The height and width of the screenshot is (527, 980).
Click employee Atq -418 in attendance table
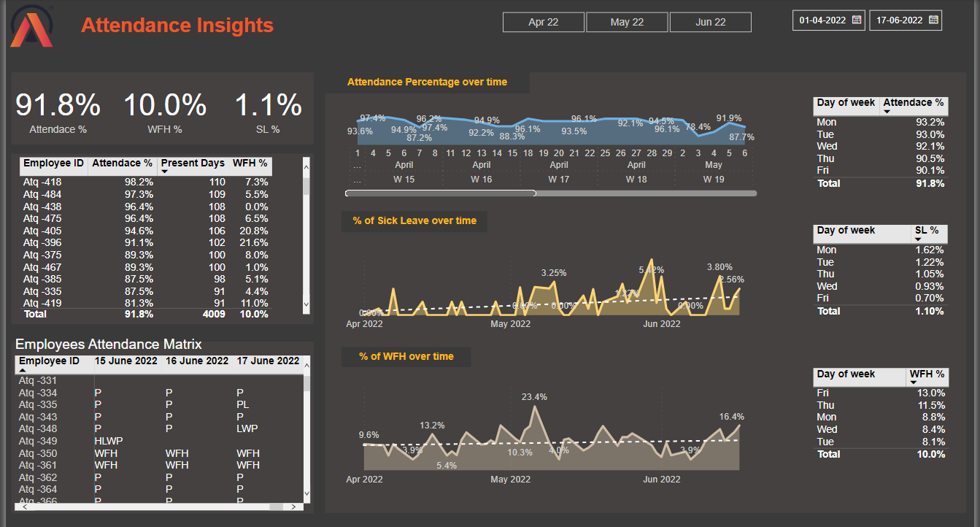coord(42,182)
